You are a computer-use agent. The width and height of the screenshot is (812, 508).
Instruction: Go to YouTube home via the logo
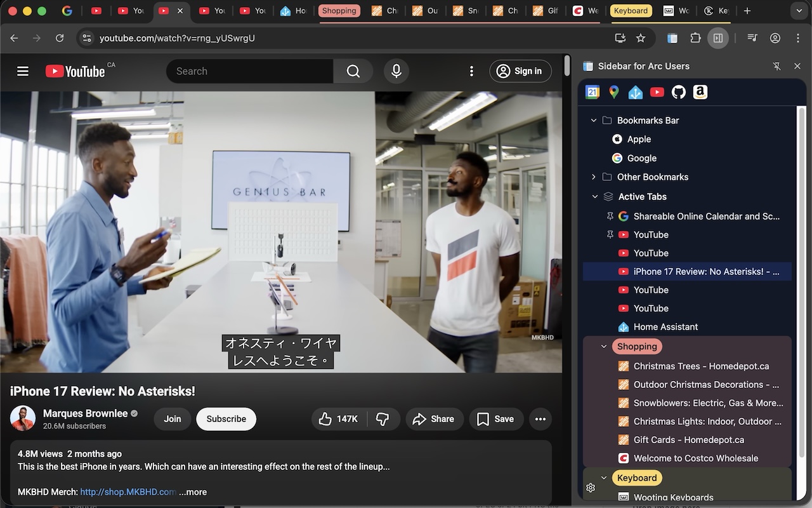click(75, 71)
